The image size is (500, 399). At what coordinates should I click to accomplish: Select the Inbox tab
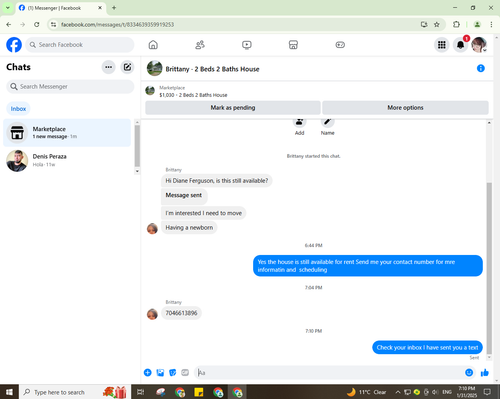pyautogui.click(x=18, y=109)
